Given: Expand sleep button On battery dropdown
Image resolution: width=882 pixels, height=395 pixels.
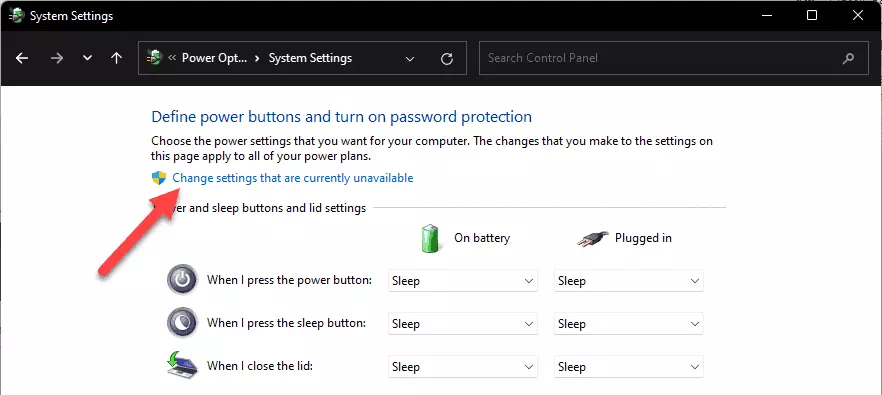Looking at the screenshot, I should tap(463, 324).
